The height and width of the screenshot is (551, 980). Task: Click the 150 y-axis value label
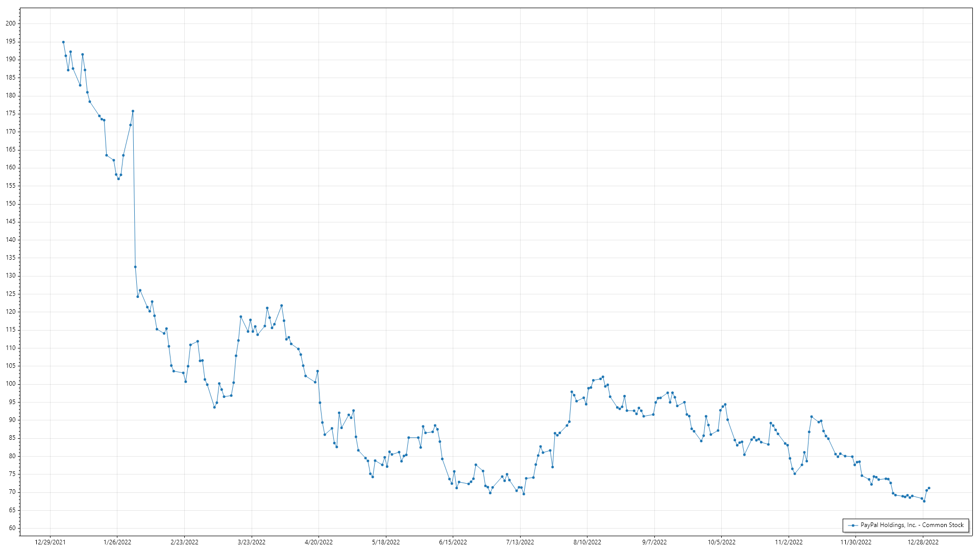point(11,204)
